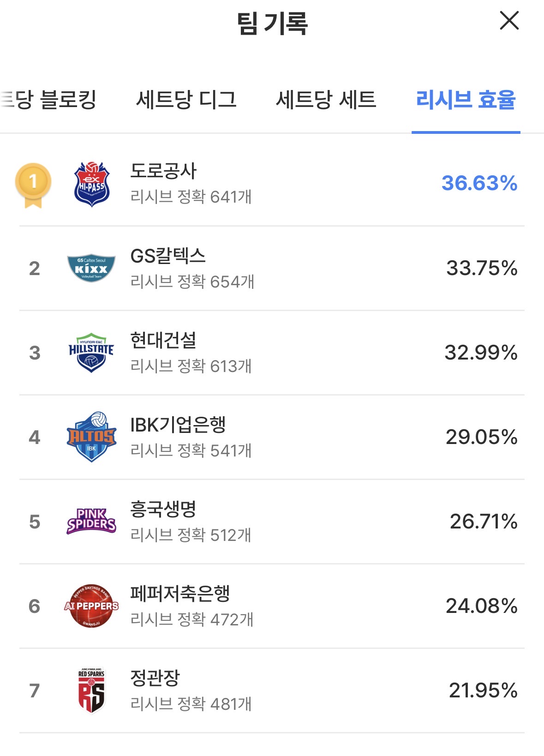Image resolution: width=544 pixels, height=756 pixels.
Task: Click the 29.05% value for IBK기업은행
Action: [x=481, y=437]
